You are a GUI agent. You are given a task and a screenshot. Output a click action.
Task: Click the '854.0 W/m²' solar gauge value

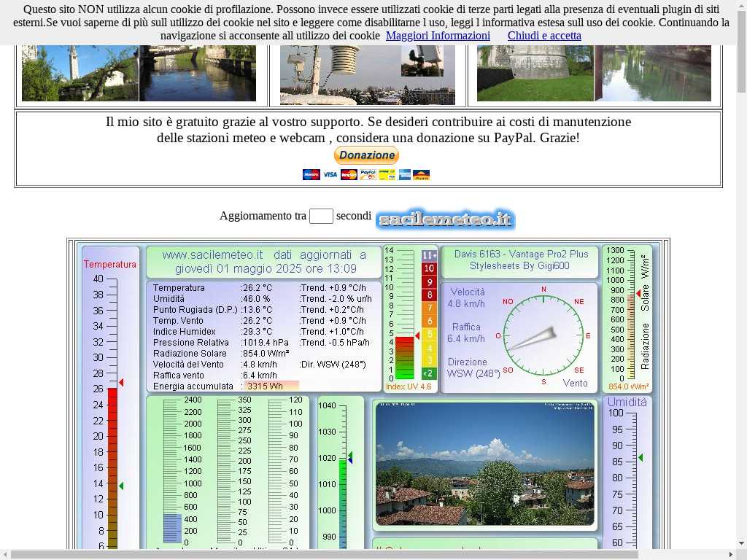click(x=628, y=386)
